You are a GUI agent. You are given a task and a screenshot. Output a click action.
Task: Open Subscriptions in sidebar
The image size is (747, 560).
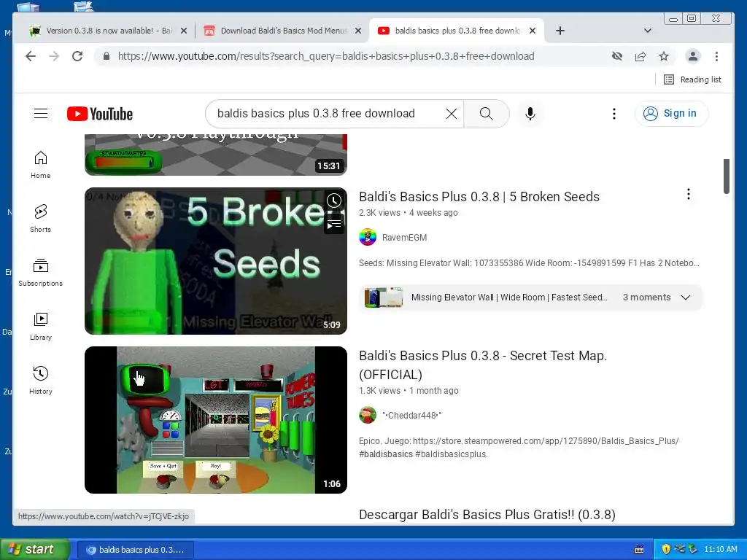(x=41, y=273)
